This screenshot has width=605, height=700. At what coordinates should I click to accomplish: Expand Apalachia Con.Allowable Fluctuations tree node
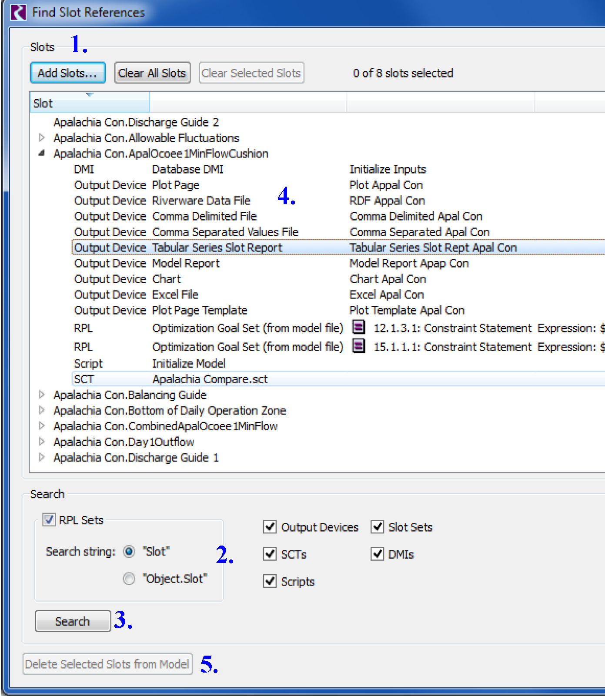(x=42, y=138)
